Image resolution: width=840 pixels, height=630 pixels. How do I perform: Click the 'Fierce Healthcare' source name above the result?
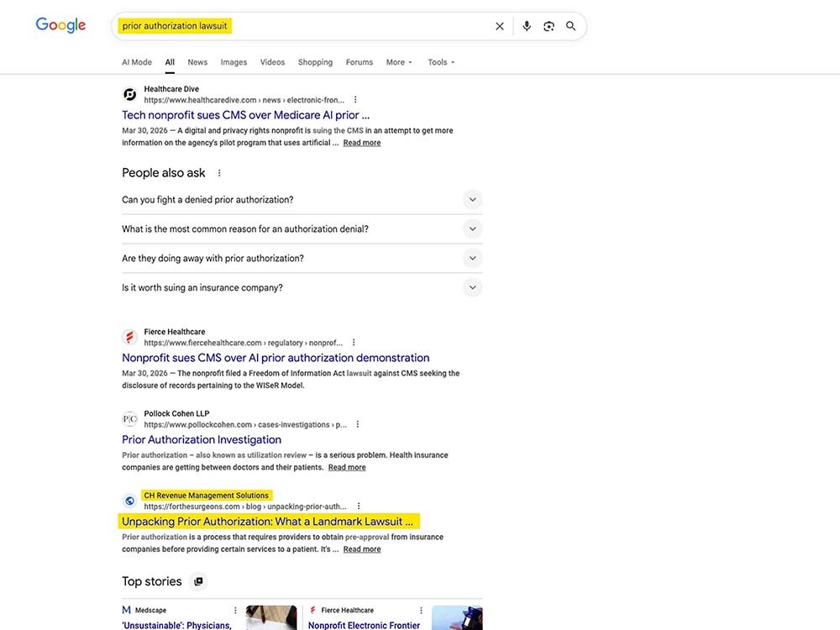click(174, 332)
